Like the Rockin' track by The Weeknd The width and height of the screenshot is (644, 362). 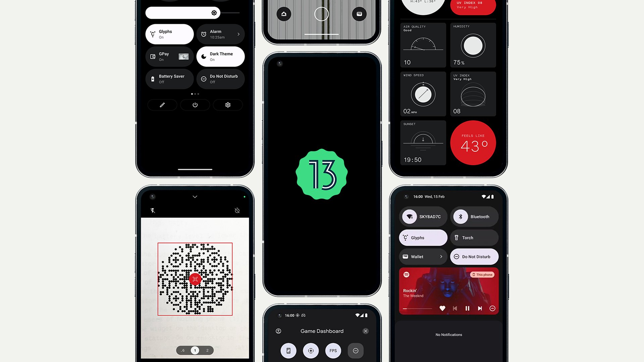(442, 308)
